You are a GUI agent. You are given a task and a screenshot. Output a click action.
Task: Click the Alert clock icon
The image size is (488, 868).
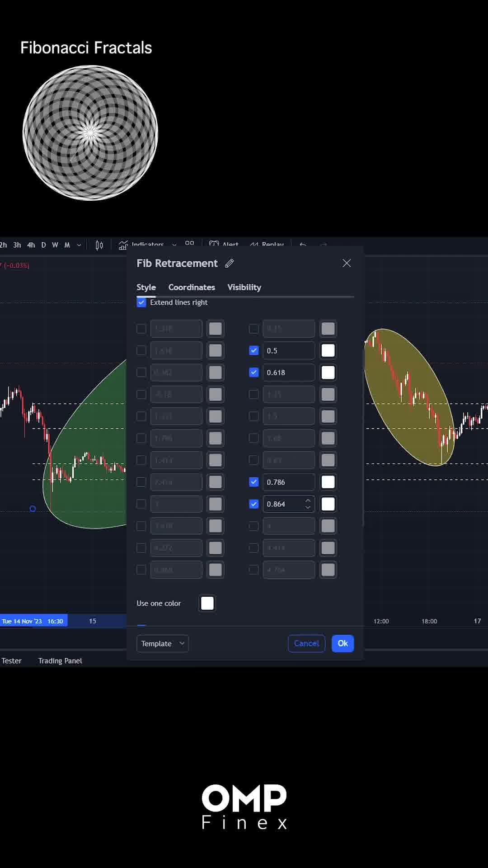tap(214, 245)
